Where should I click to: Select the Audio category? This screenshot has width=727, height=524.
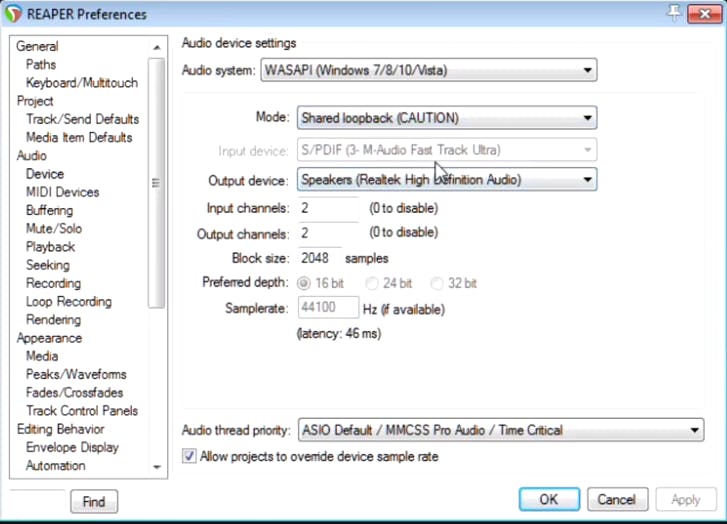(32, 156)
